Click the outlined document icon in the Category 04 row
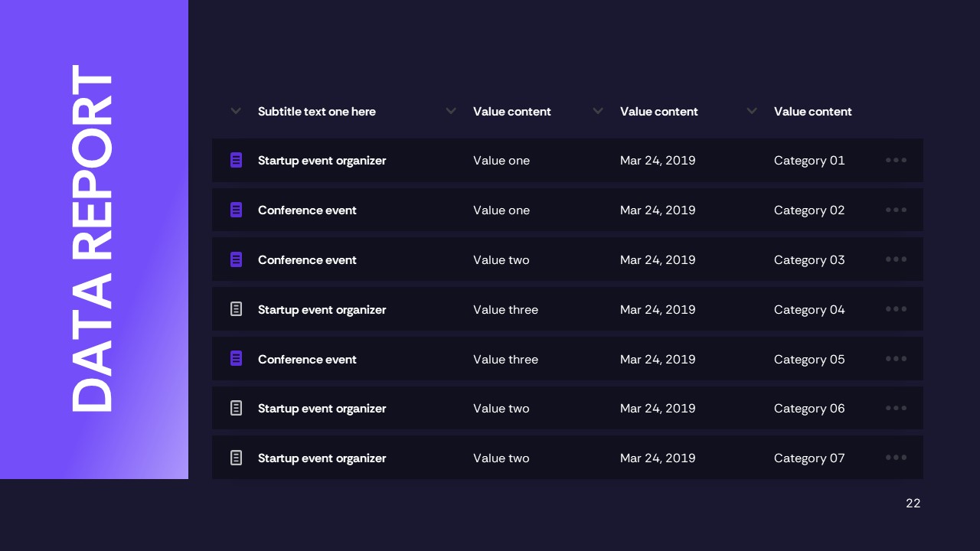 [236, 309]
